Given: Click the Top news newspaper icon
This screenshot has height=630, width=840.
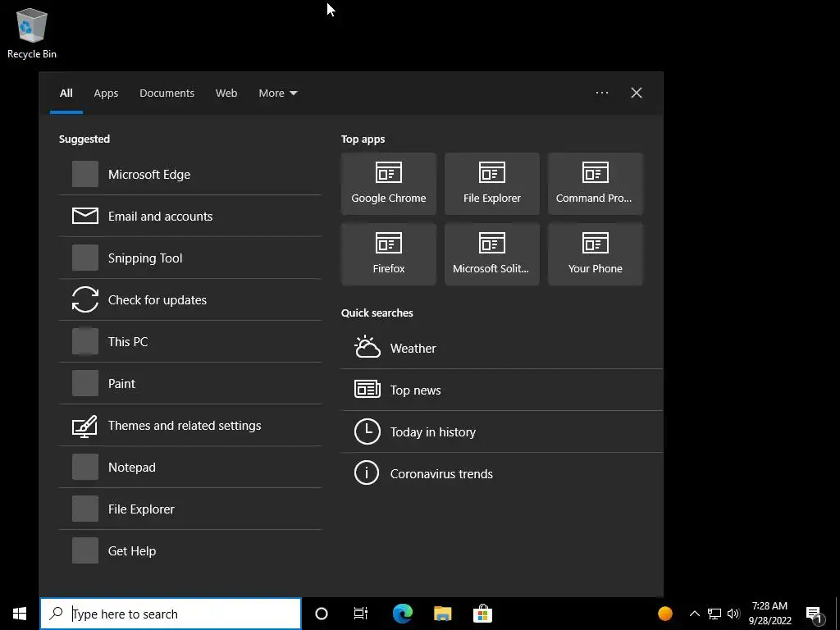Looking at the screenshot, I should tap(367, 389).
